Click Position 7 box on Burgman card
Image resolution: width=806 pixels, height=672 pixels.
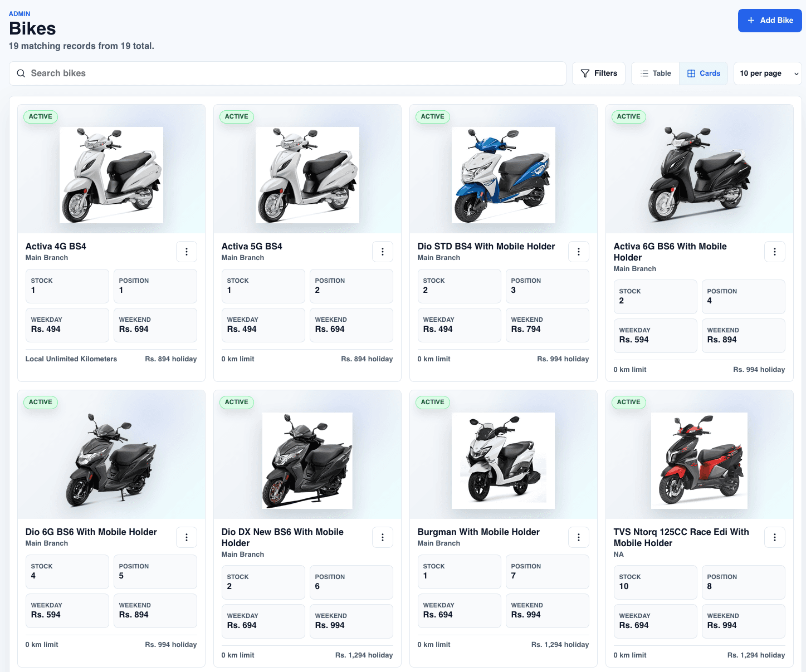coord(547,572)
